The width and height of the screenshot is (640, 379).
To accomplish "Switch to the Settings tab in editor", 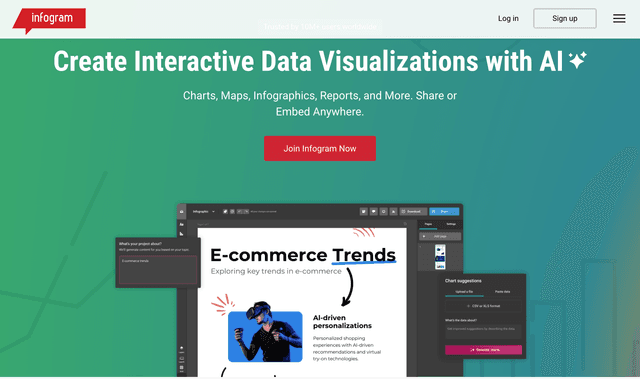I will click(451, 224).
